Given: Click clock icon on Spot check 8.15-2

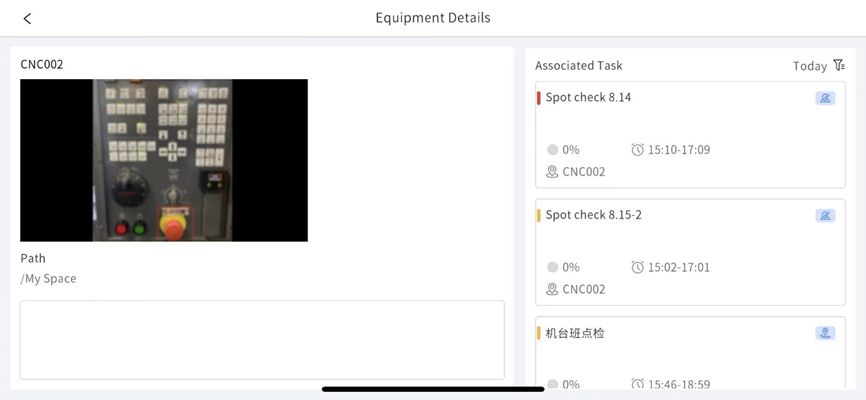Looking at the screenshot, I should click(638, 267).
